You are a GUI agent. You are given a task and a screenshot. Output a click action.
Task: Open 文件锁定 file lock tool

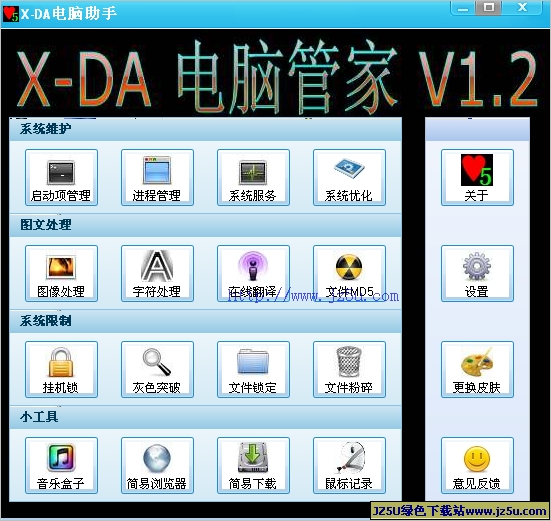coord(253,369)
